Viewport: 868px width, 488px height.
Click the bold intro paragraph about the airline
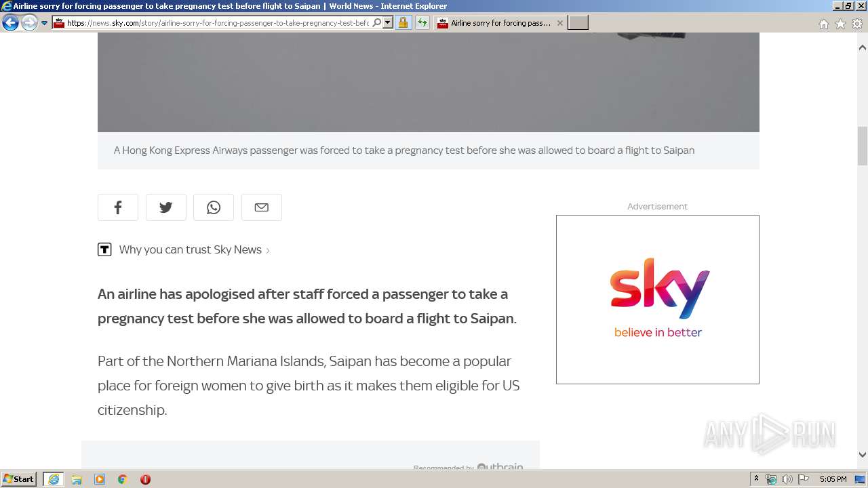coord(307,306)
